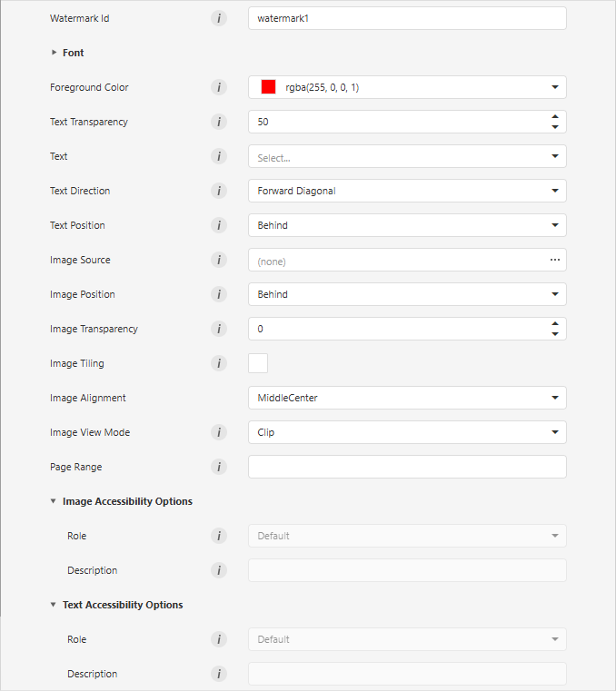
Task: Show info for Image View Mode
Action: click(x=219, y=432)
